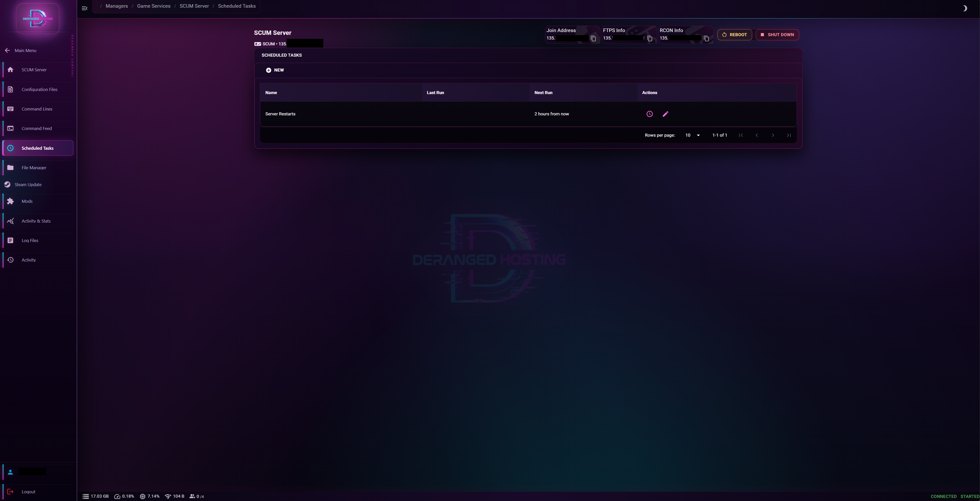Open the user profile icon
Viewport: 980px width, 501px height.
10,472
